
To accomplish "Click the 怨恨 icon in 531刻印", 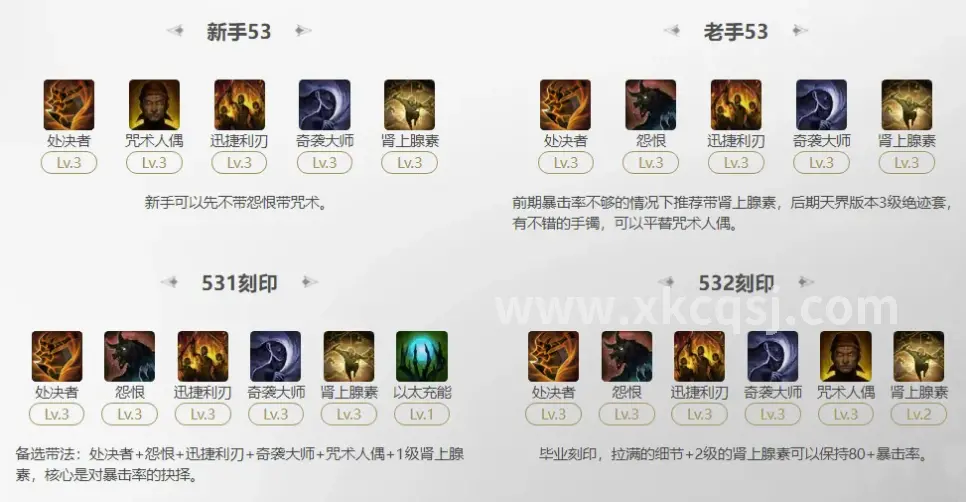I will tap(129, 357).
